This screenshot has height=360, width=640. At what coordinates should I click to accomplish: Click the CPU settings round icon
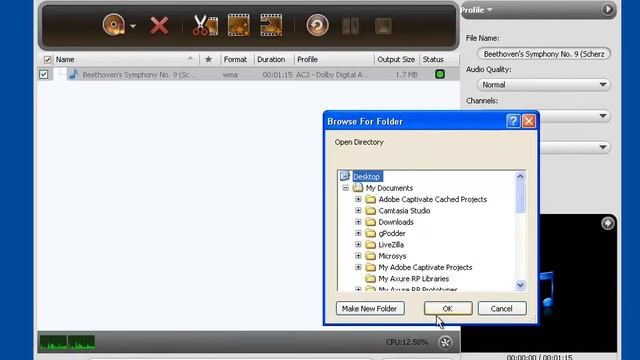click(445, 342)
